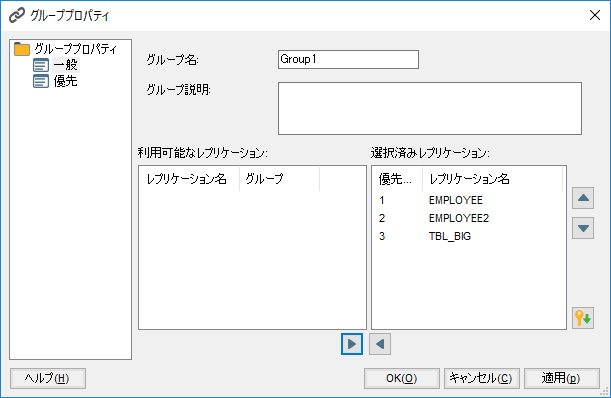Click priority number 1 cell
Screen dimensions: 611x398
[381, 200]
